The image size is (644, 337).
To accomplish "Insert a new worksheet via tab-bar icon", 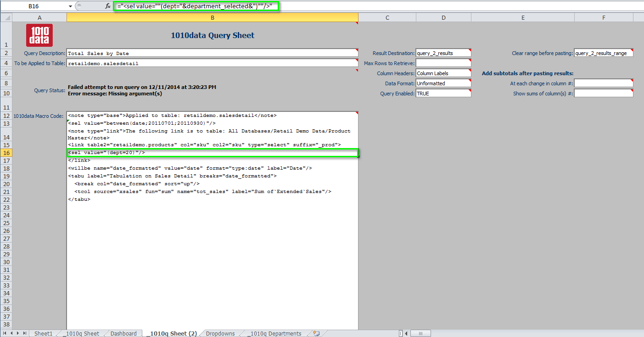I will 316,333.
